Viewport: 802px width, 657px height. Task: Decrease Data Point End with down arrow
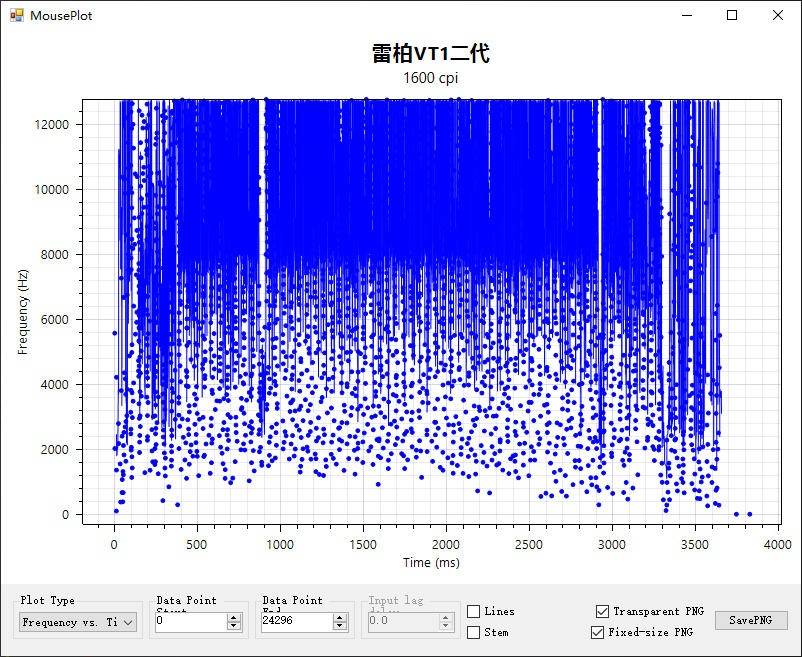(340, 627)
